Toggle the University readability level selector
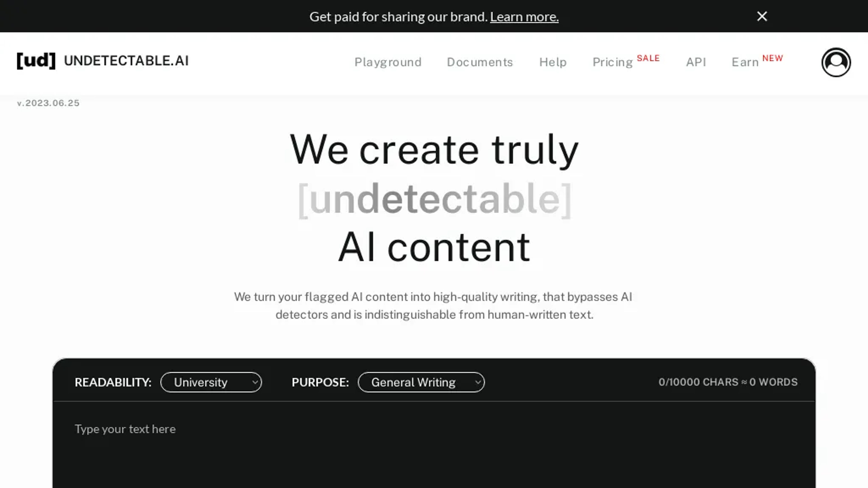The image size is (868, 488). 211,382
